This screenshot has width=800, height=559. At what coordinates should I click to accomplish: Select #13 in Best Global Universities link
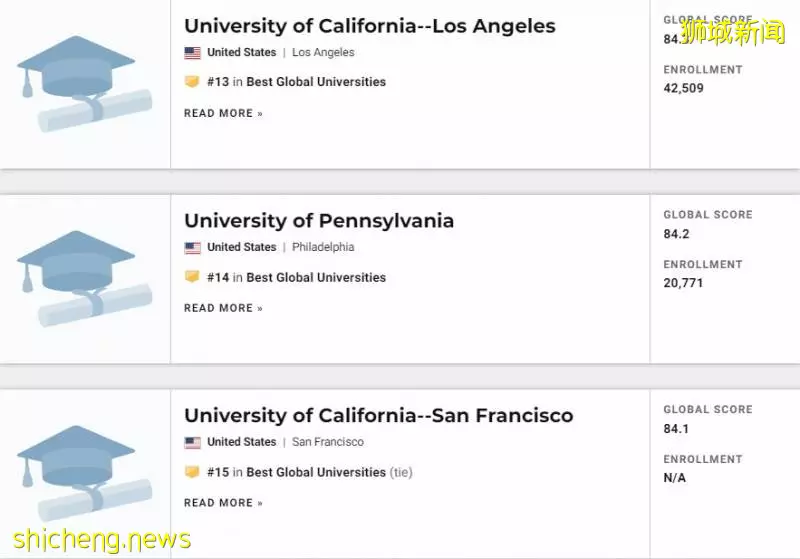tap(296, 82)
